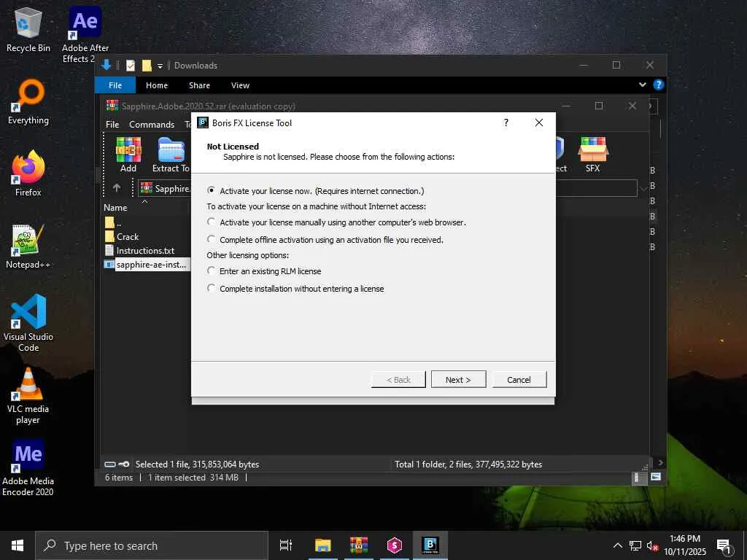Go up one level in WinRAR
The width and height of the screenshot is (747, 560).
coord(117,188)
